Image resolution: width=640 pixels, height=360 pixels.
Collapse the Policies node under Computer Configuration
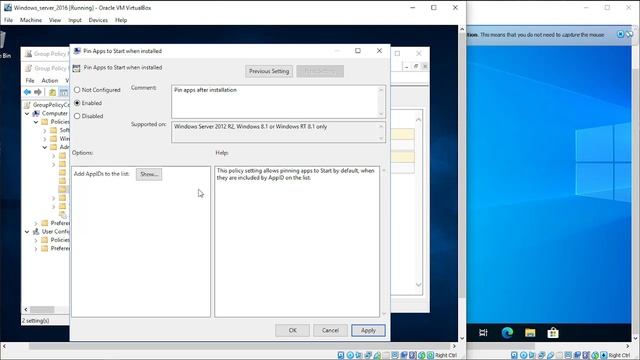point(36,122)
